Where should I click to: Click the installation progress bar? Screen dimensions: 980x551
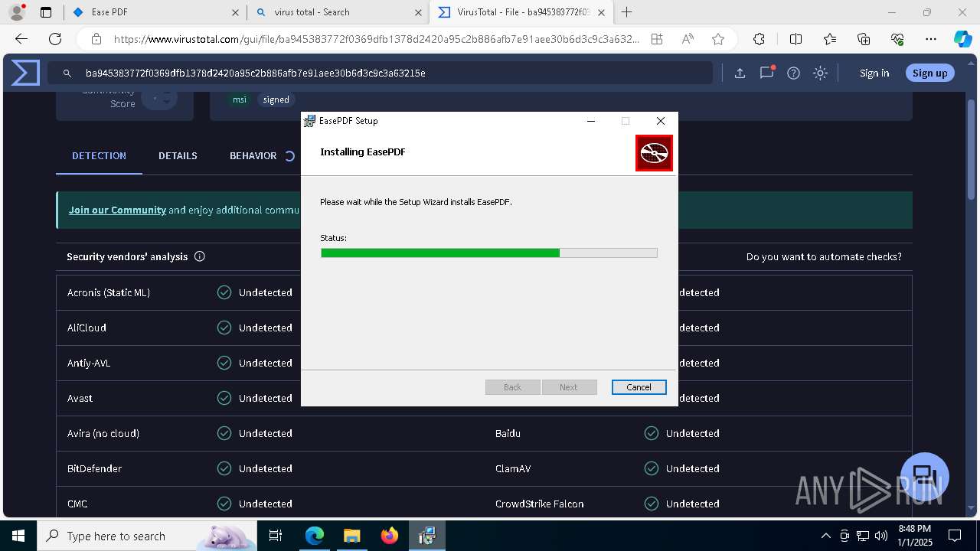pyautogui.click(x=488, y=253)
